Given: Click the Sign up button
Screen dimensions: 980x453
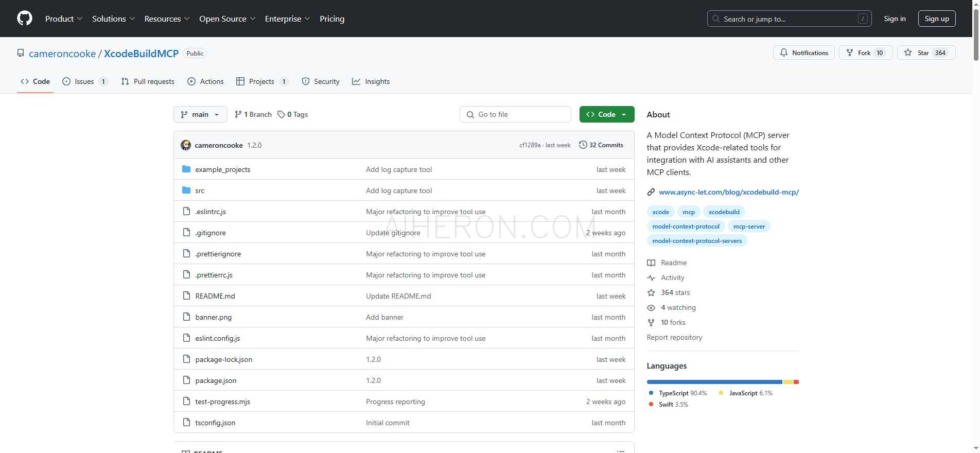Looking at the screenshot, I should [x=937, y=19].
